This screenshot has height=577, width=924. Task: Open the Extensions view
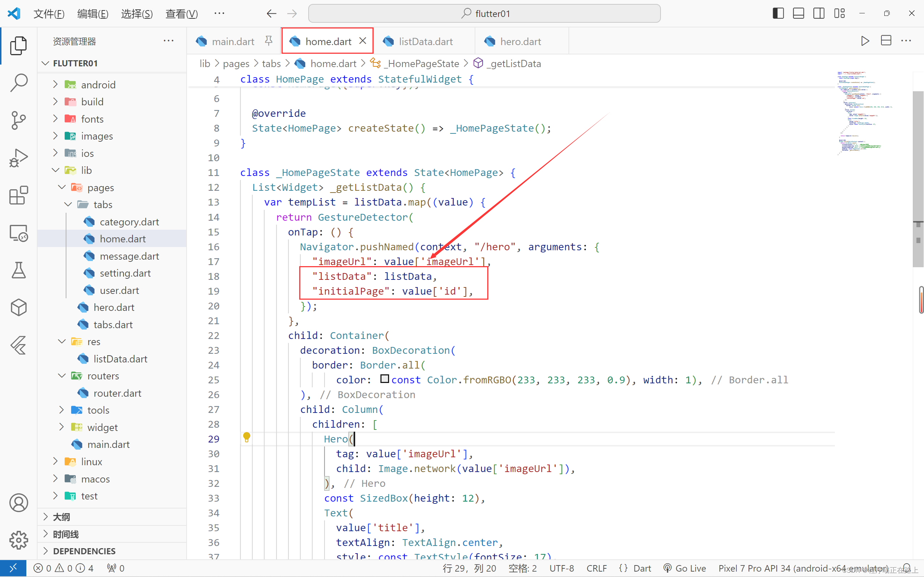(x=18, y=196)
